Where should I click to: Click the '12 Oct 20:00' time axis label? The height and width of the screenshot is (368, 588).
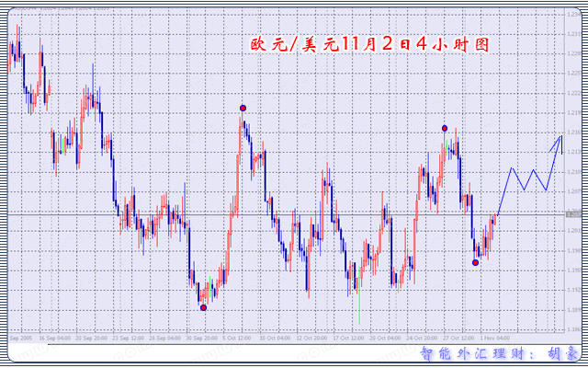click(x=312, y=338)
